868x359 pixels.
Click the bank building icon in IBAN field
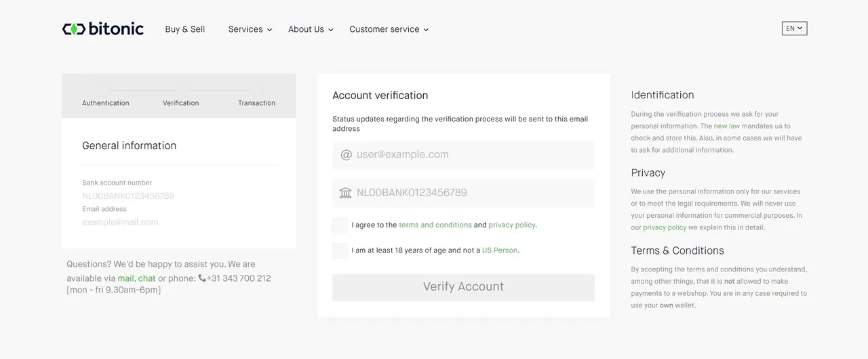pyautogui.click(x=346, y=193)
